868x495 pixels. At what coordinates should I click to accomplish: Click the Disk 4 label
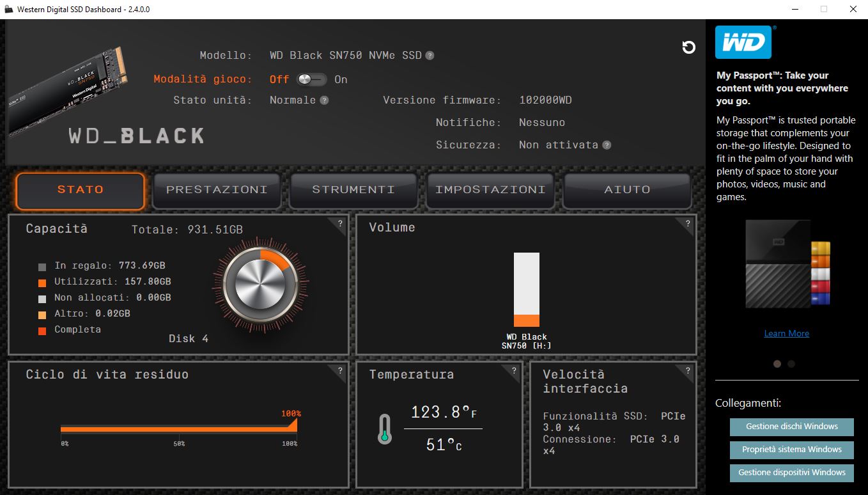[189, 338]
